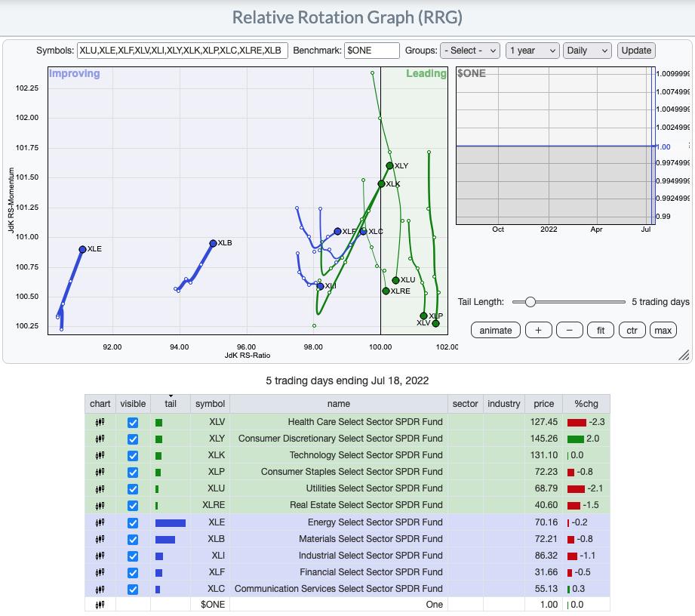The width and height of the screenshot is (695, 616).
Task: Click the max button
Action: 663,331
